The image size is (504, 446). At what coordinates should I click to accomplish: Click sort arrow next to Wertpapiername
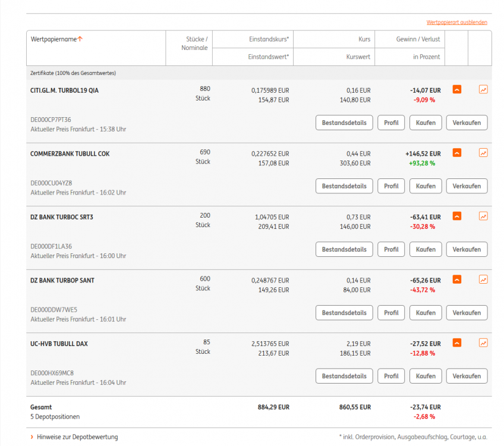(x=80, y=39)
